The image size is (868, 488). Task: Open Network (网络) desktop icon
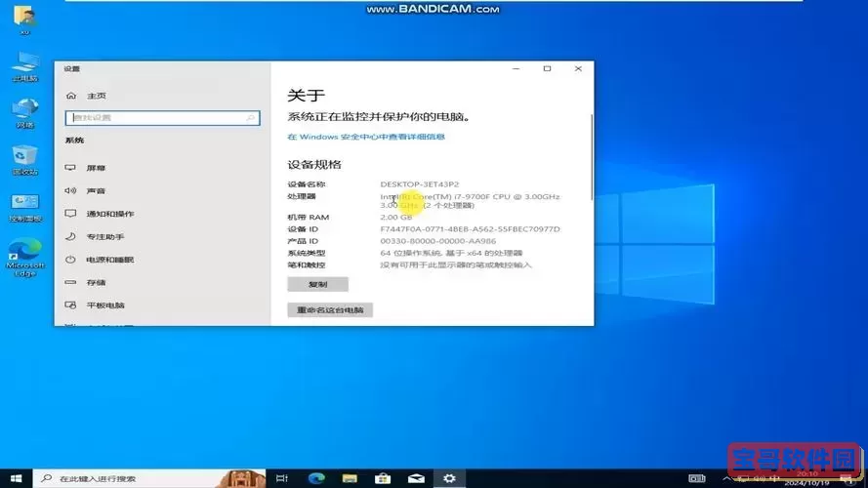point(25,113)
